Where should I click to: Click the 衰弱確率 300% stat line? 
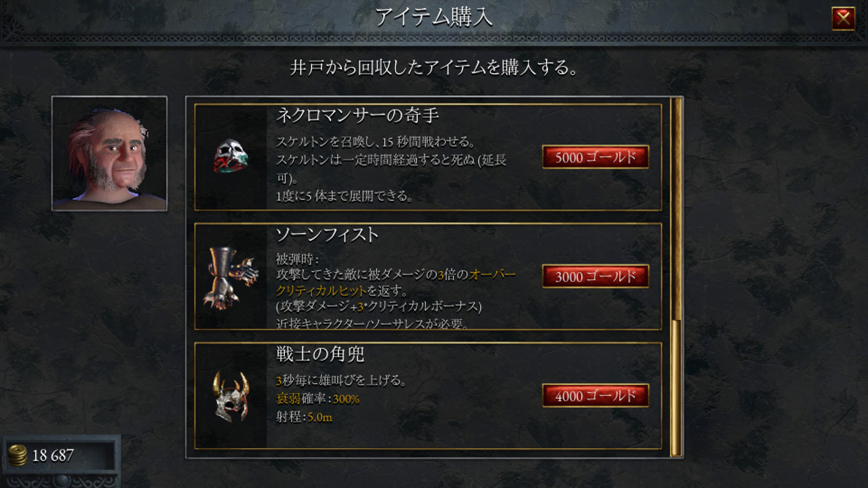click(x=317, y=399)
